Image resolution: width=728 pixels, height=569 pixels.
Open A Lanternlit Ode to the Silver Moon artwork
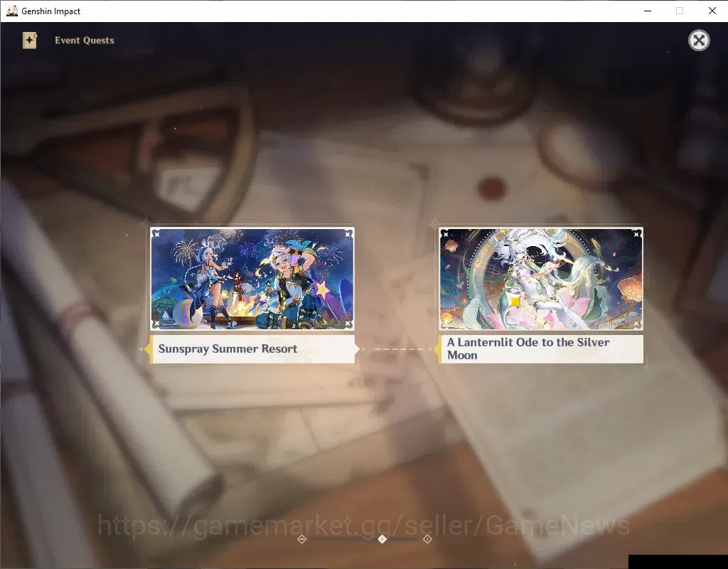coord(541,279)
